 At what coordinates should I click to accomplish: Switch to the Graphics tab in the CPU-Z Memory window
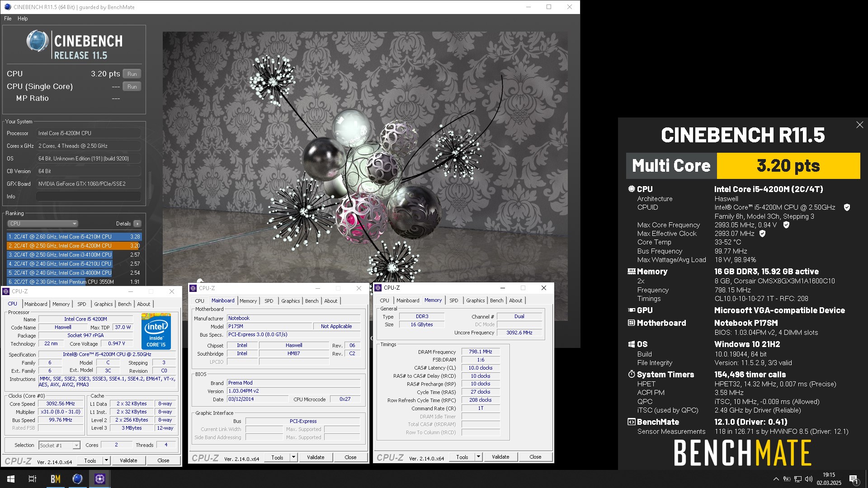(476, 300)
